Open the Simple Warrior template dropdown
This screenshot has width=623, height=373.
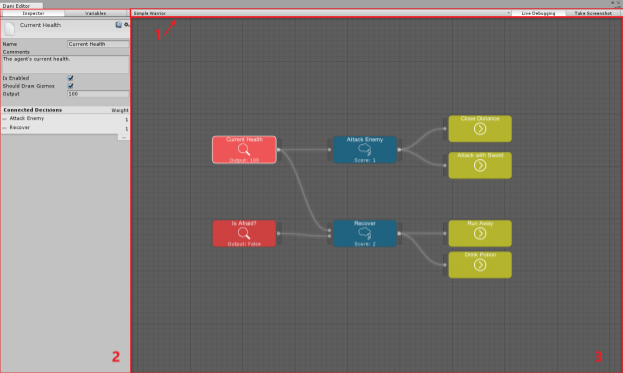pos(321,13)
